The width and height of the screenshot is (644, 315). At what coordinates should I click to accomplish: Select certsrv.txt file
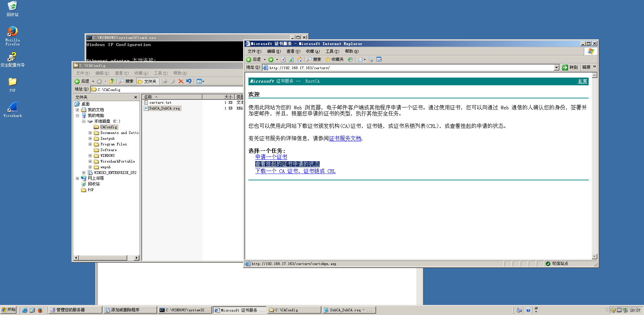coord(160,102)
